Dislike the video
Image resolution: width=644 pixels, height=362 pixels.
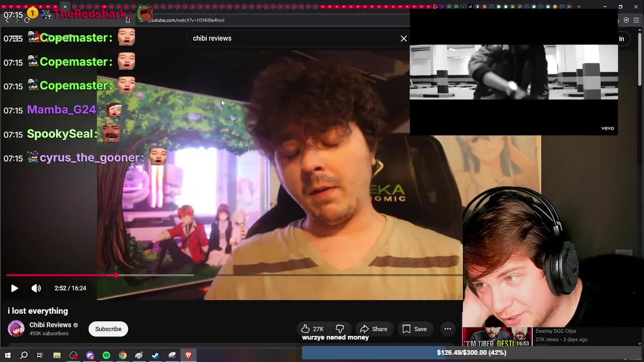tap(340, 329)
